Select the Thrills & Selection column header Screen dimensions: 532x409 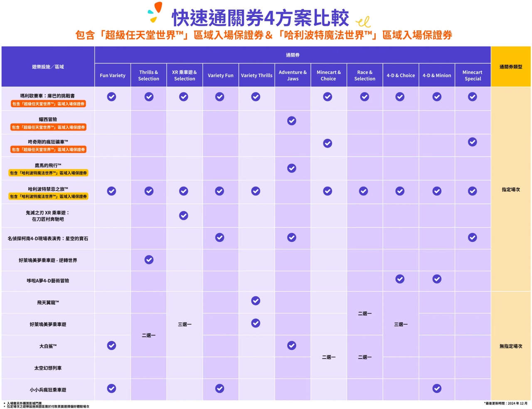coord(149,75)
